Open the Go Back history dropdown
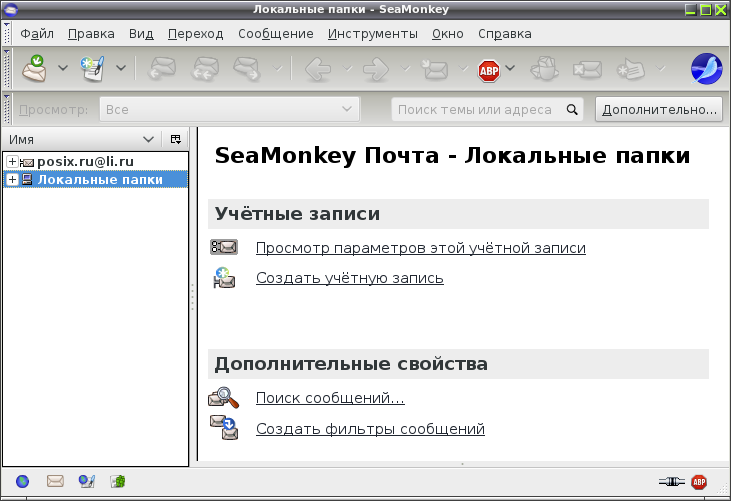This screenshot has height=501, width=731. tap(347, 69)
